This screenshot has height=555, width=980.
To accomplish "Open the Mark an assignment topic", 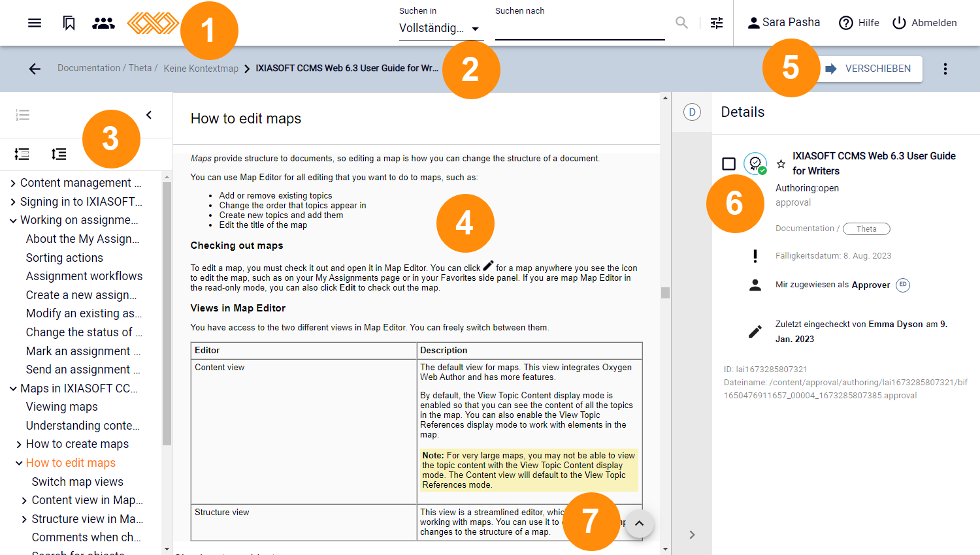I will pyautogui.click(x=83, y=351).
